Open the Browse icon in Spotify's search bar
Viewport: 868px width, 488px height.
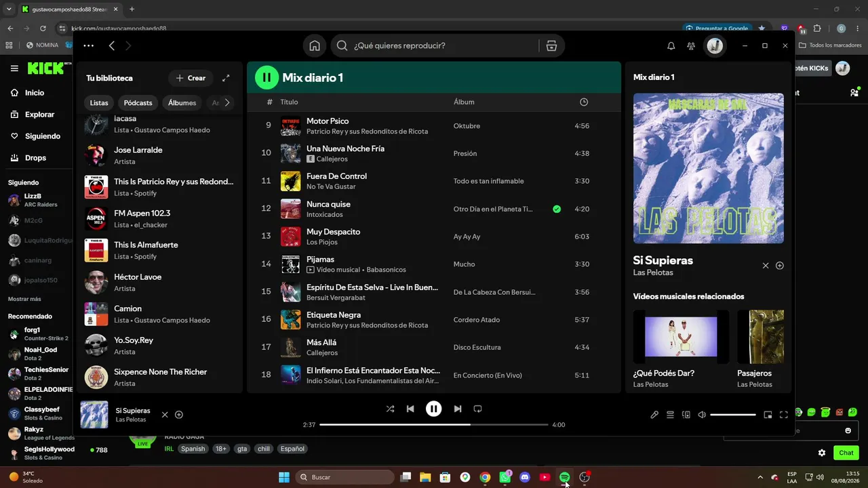pos(551,45)
